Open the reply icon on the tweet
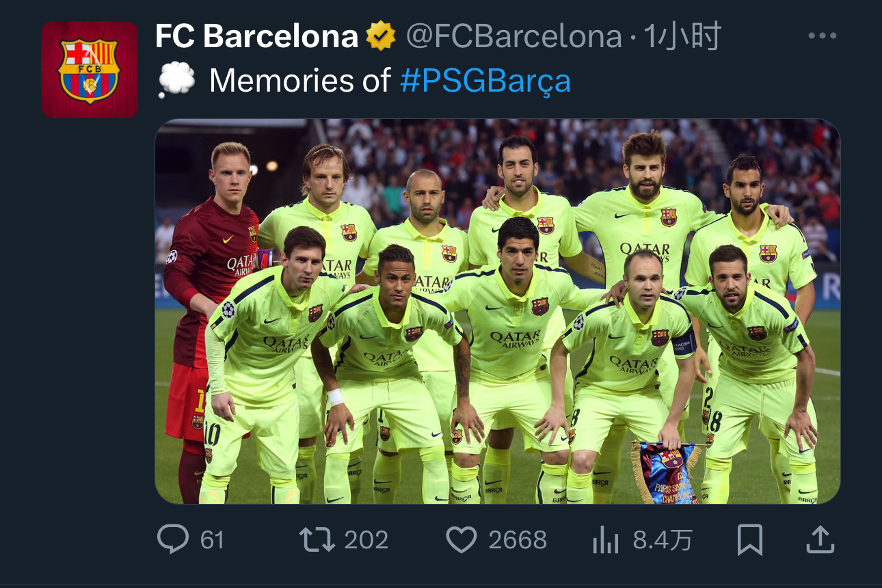Viewport: 882px width, 588px height. pos(173,539)
